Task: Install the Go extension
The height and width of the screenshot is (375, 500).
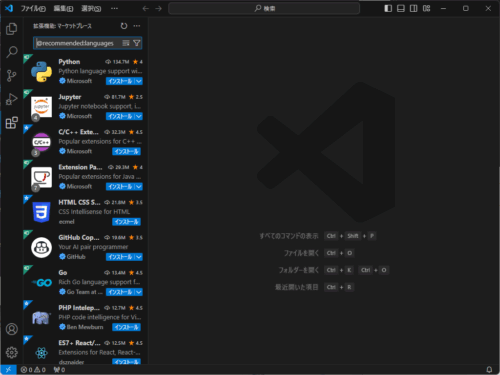Action: pos(120,292)
